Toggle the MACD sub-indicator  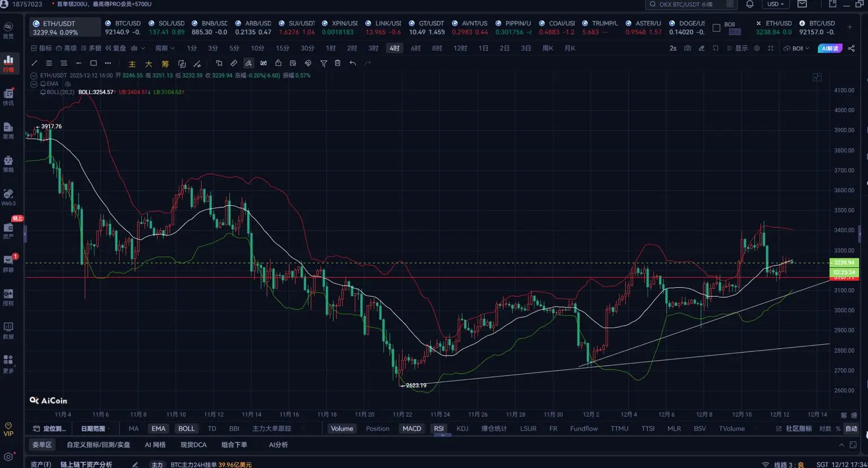click(x=412, y=428)
